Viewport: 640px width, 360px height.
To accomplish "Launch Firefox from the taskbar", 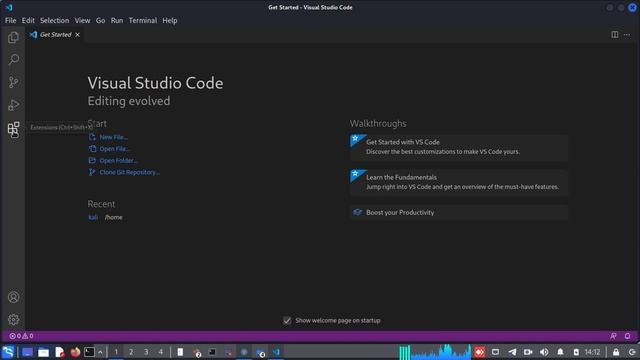I will (75, 352).
